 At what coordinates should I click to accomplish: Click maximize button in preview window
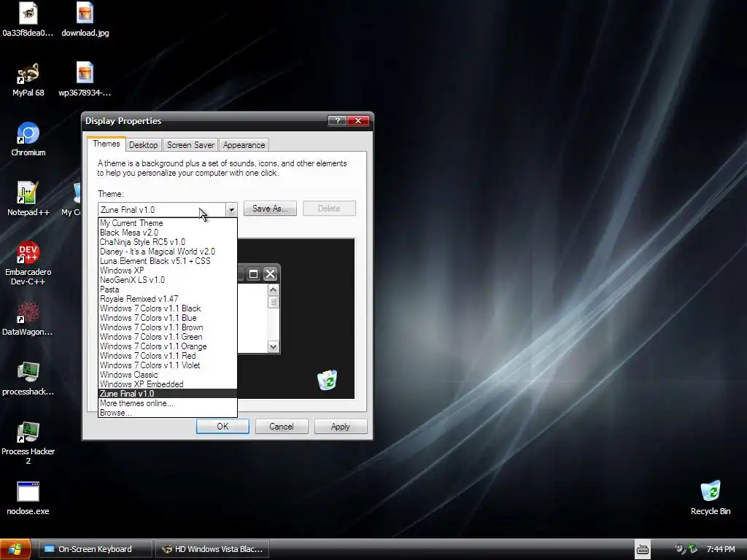click(253, 274)
